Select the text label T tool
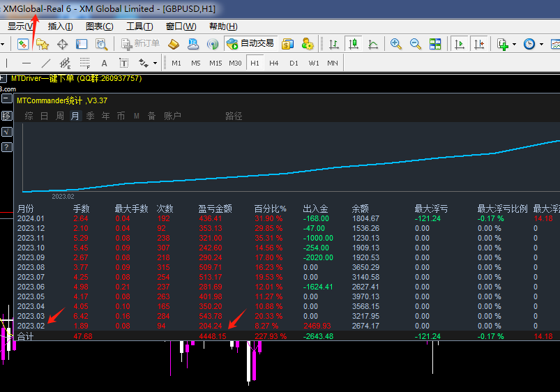 123,63
